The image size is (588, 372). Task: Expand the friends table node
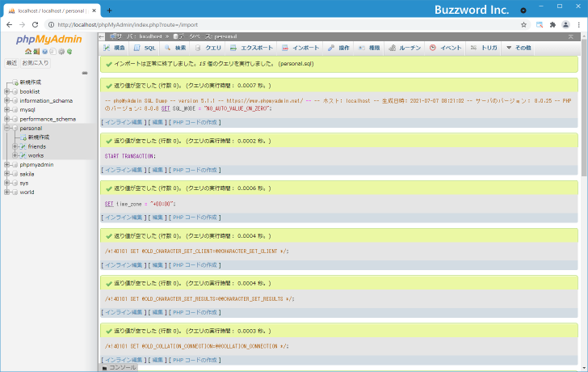(x=15, y=146)
